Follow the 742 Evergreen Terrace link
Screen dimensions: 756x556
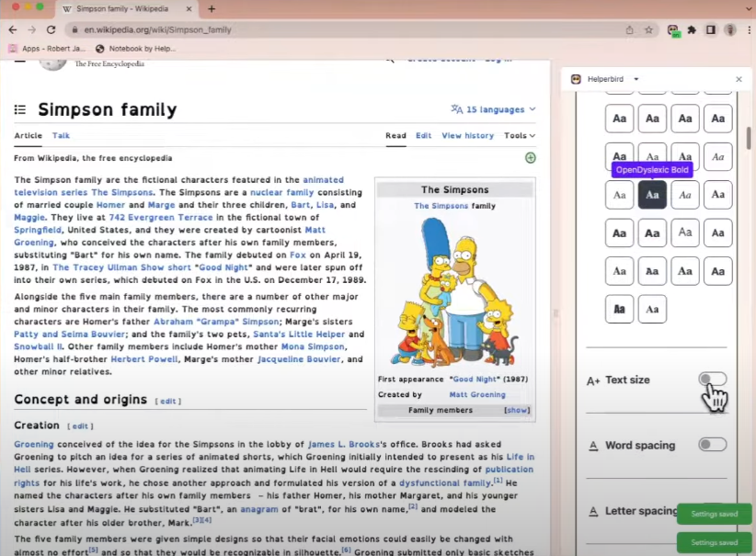tap(161, 217)
